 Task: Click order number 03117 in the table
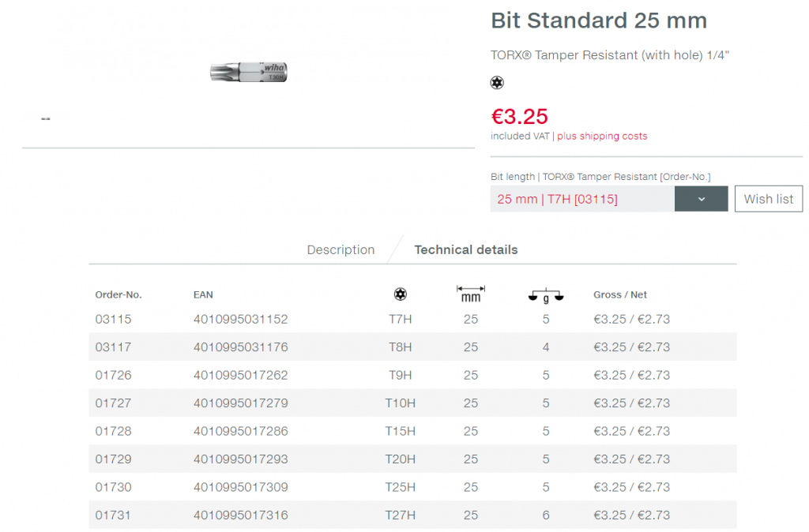click(x=114, y=347)
